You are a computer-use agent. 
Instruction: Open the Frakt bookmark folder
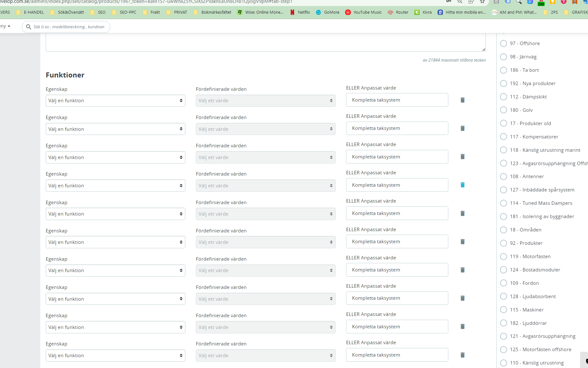click(151, 12)
